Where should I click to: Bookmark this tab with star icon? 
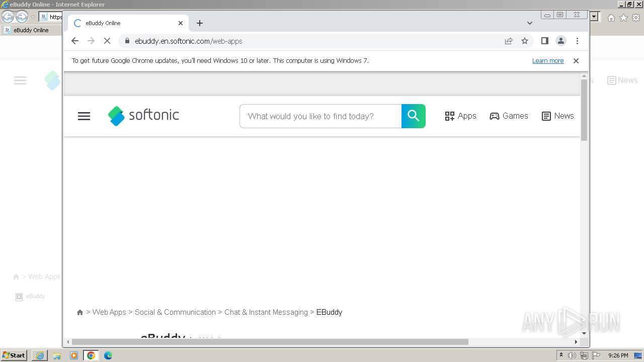[525, 41]
